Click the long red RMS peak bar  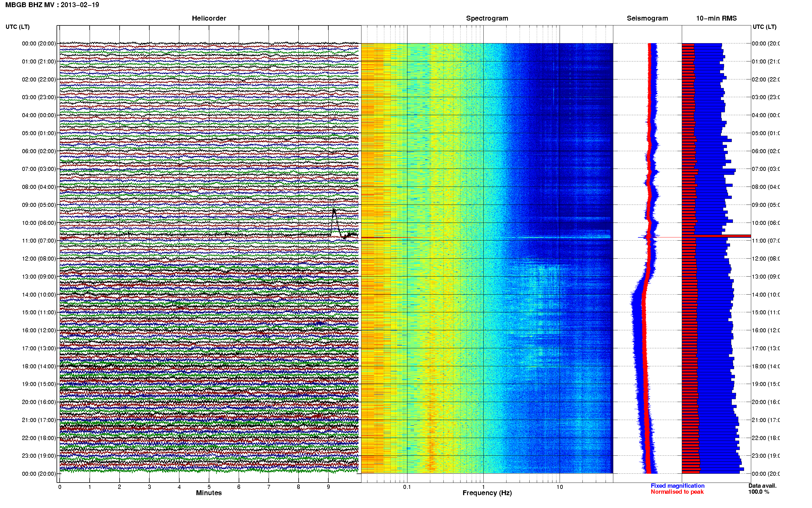coord(716,236)
